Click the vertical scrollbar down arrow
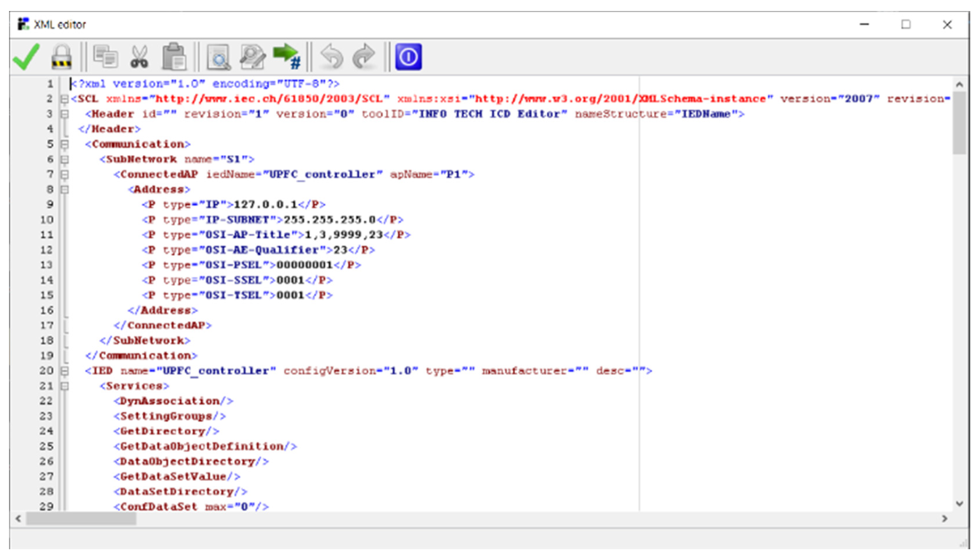 [959, 503]
